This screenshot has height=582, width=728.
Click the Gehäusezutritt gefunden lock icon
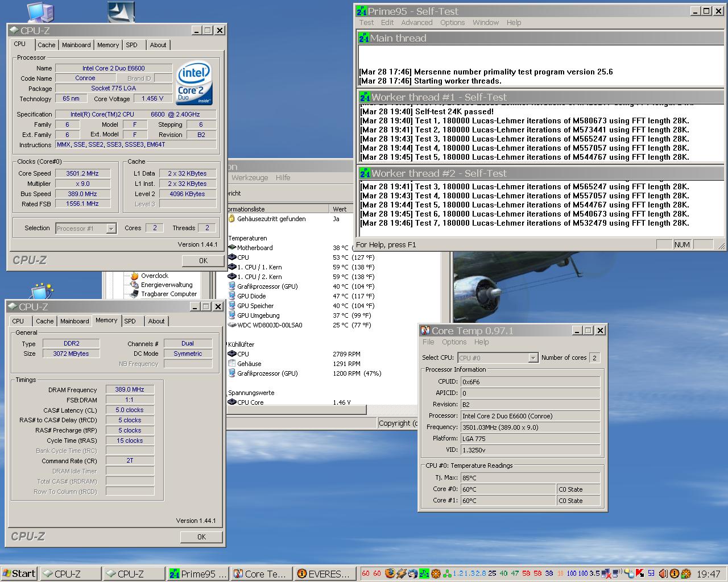231,219
